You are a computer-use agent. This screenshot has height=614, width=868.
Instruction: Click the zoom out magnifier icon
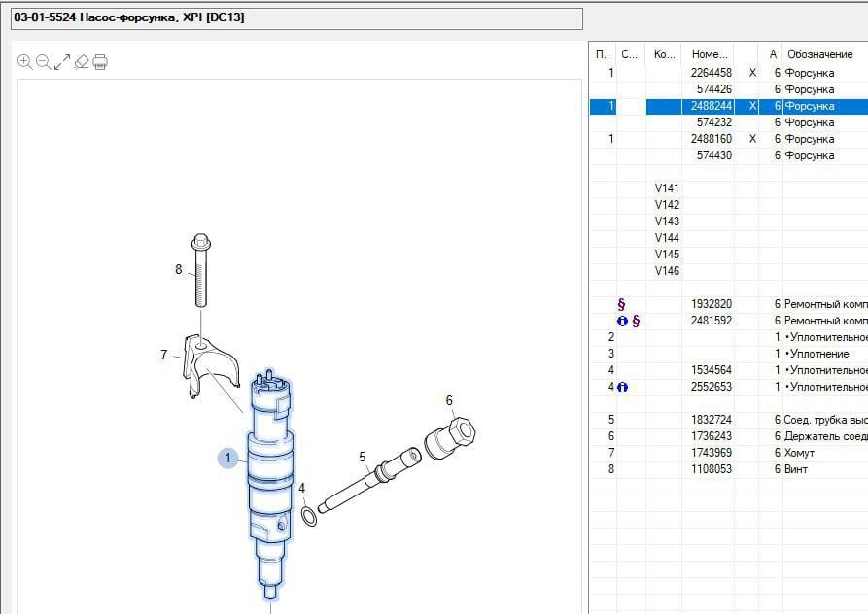tap(44, 62)
